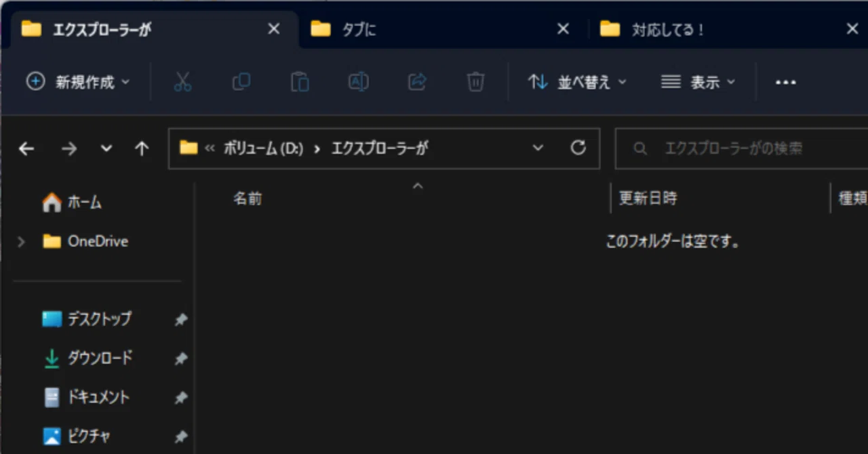
Task: Open ダウンロード from quick access
Action: (100, 358)
